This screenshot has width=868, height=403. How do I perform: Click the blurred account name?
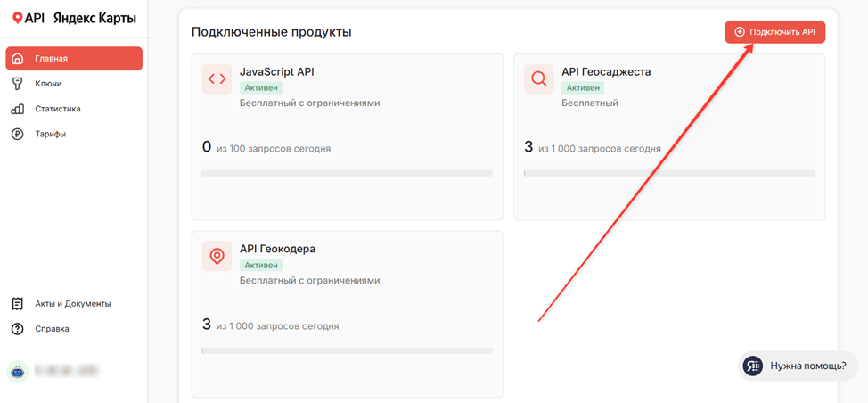click(65, 369)
